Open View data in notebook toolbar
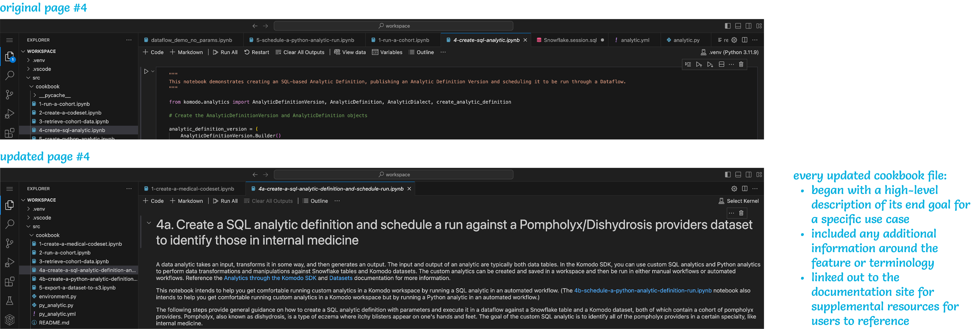 [350, 52]
